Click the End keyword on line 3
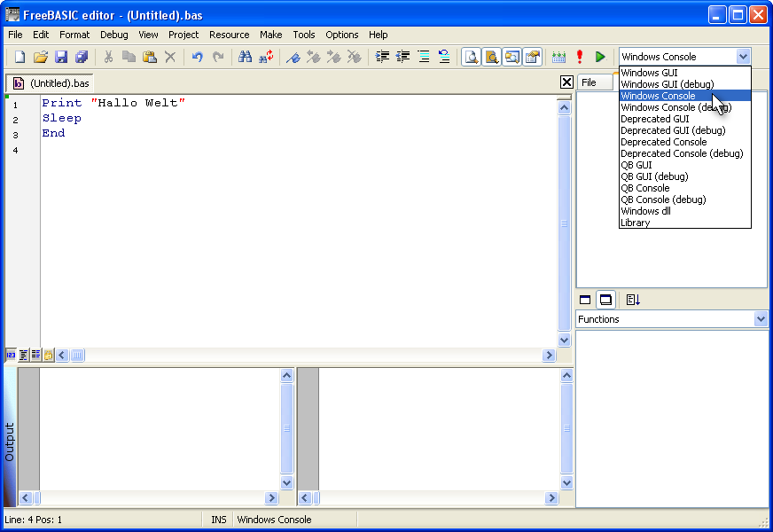 [53, 133]
